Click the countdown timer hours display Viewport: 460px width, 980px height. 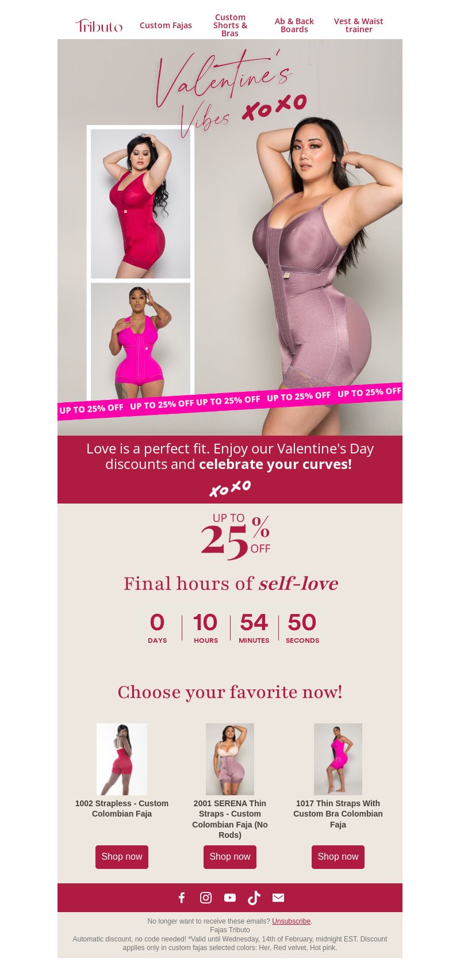click(206, 628)
